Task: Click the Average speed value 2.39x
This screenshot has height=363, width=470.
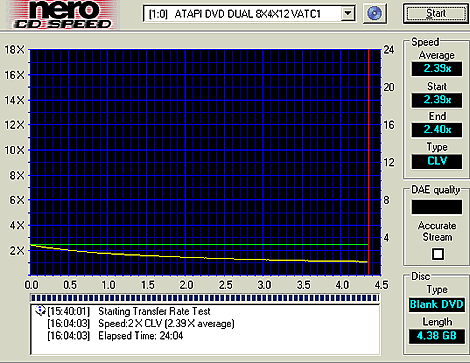Action: tap(437, 69)
